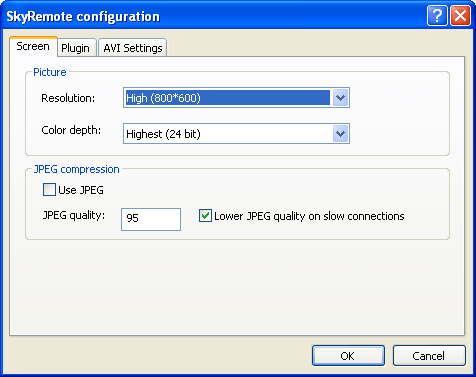This screenshot has height=377, width=476.
Task: Uncheck Lower JPEG quality on slow connections
Action: point(205,216)
